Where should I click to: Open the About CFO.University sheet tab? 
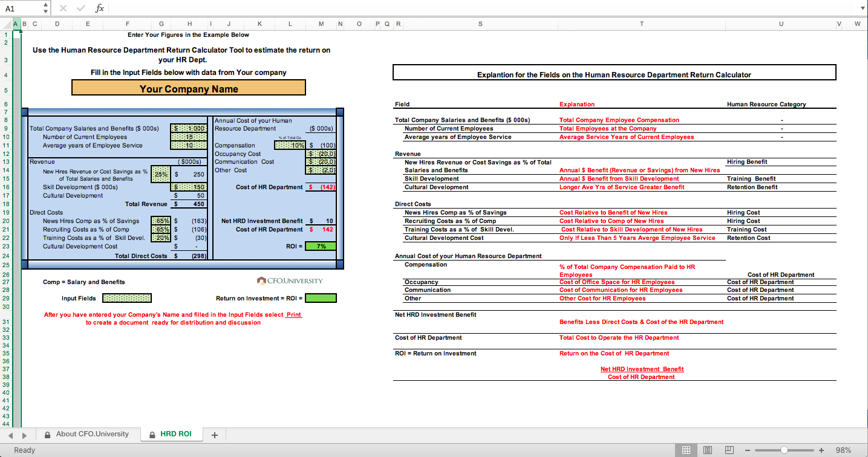(x=87, y=434)
